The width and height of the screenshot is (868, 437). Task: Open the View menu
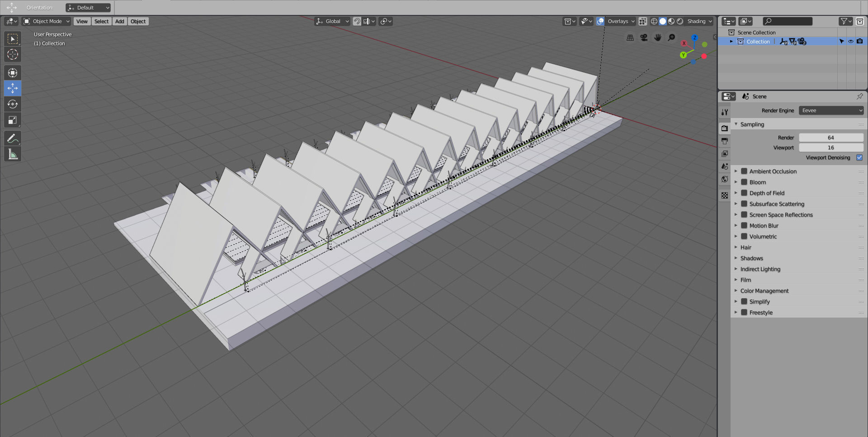(82, 21)
